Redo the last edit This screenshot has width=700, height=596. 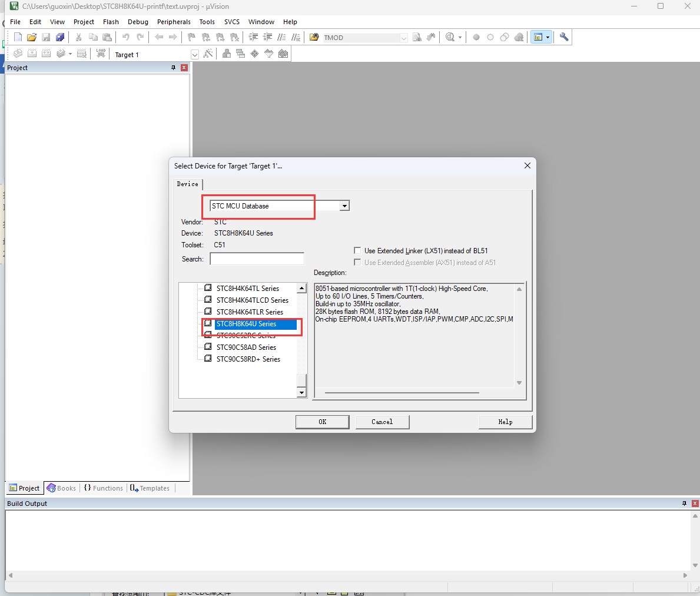pos(140,37)
